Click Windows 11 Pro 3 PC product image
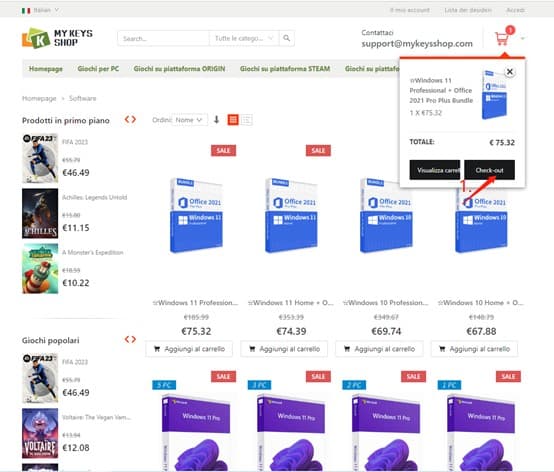Viewport: 554px width, 472px height. (291, 433)
